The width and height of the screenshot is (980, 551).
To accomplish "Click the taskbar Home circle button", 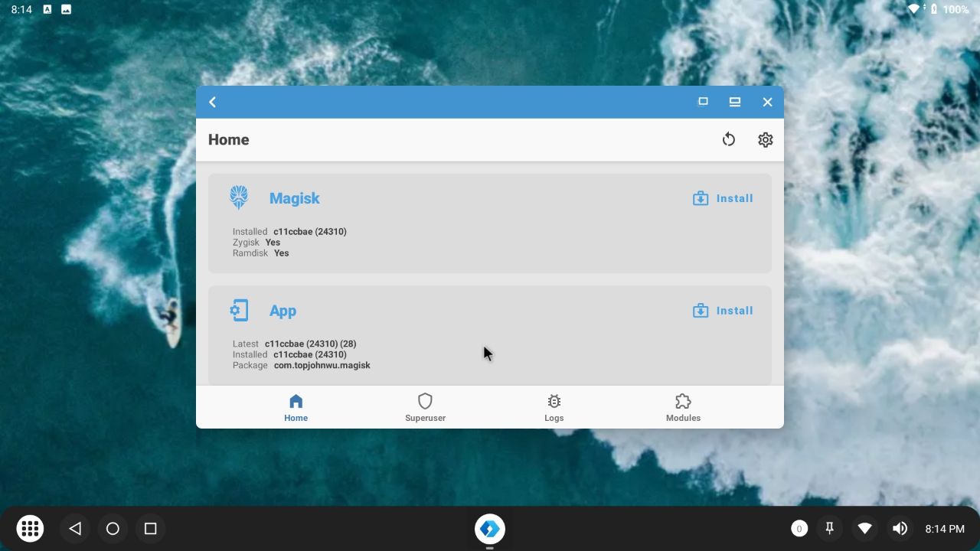I will coord(113,528).
